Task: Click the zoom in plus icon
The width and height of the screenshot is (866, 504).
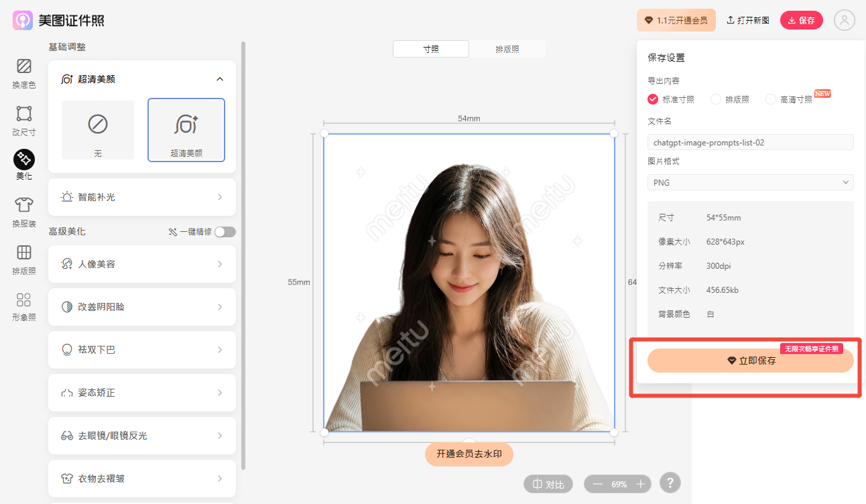Action: tap(641, 484)
